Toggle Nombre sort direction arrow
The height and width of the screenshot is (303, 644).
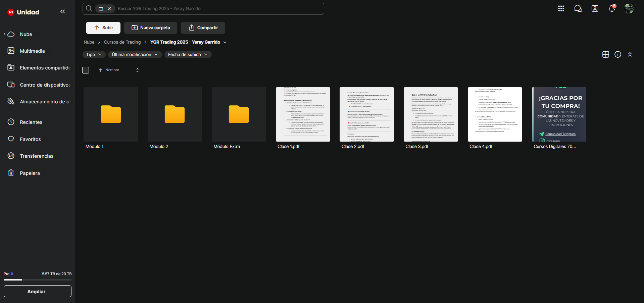tap(100, 70)
